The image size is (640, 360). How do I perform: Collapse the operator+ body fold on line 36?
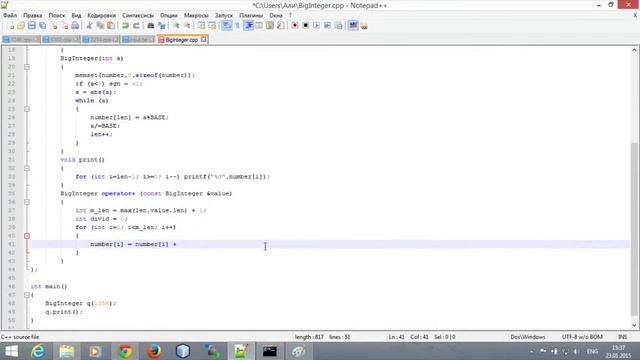[27, 202]
